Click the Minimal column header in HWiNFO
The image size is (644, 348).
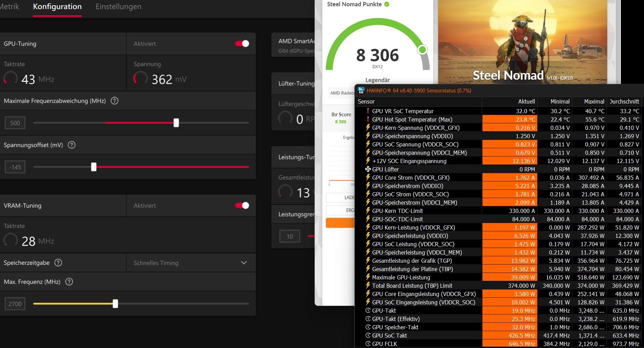[555, 101]
